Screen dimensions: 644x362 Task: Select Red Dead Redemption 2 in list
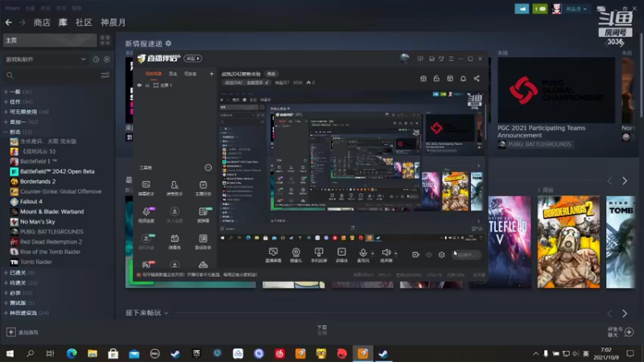click(x=51, y=242)
